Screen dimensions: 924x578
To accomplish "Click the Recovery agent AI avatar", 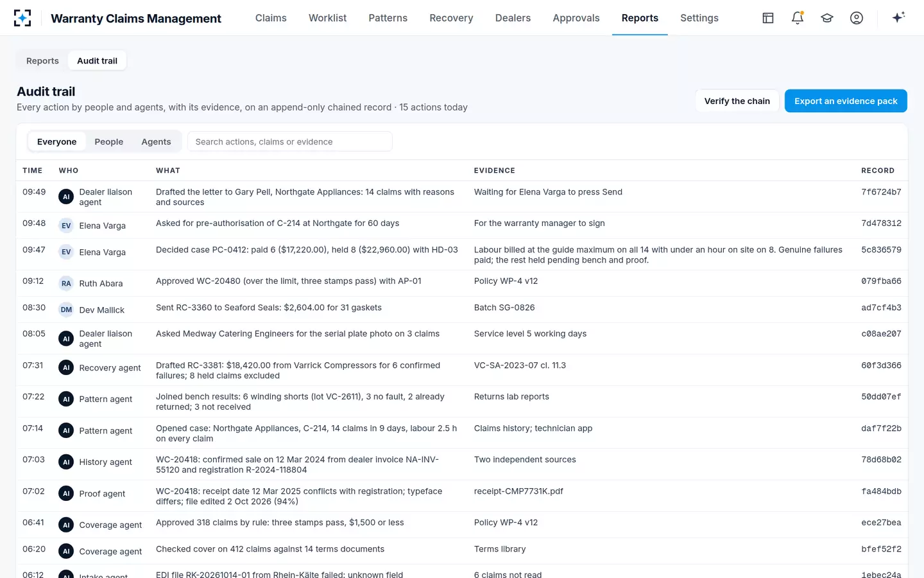I will click(x=66, y=367).
